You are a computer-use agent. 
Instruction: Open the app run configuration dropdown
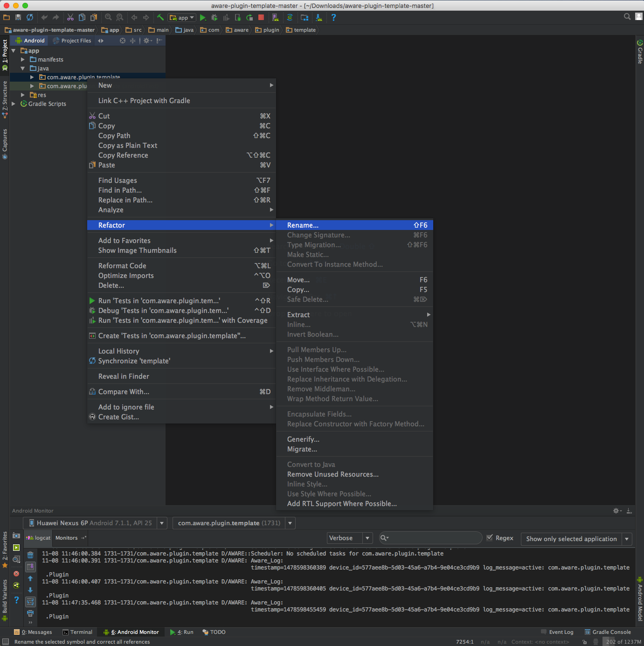(182, 18)
